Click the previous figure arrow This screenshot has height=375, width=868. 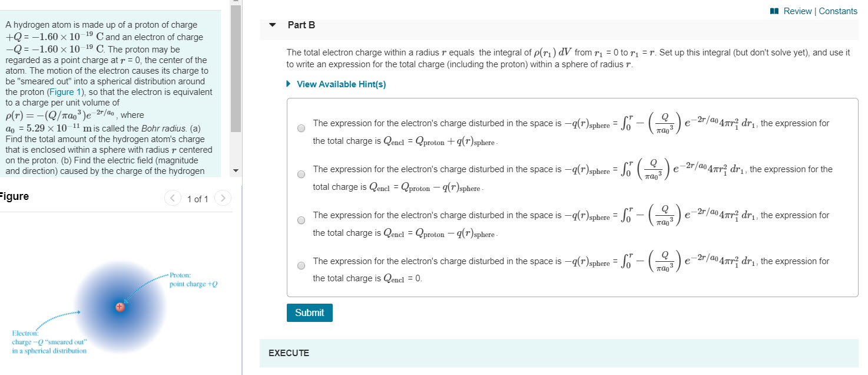coord(173,199)
